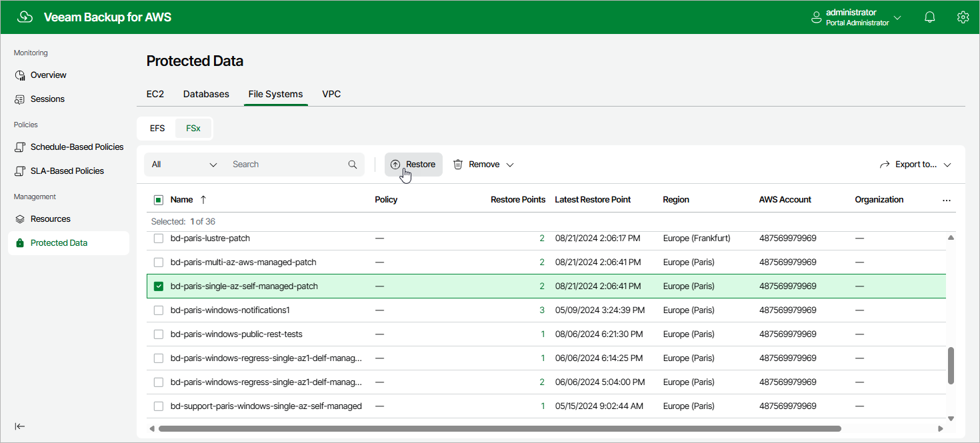Click the Sessions list icon
Image resolution: width=980 pixels, height=443 pixels.
pos(20,99)
